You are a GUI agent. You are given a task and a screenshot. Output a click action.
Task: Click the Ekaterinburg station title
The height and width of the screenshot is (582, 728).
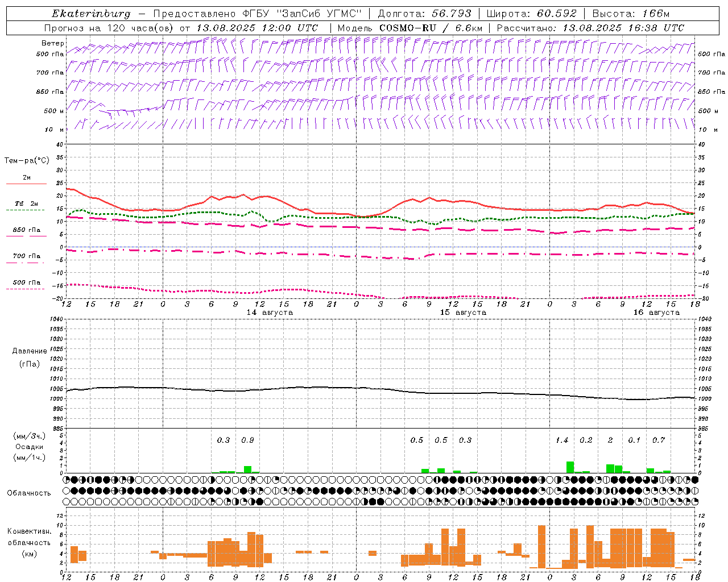[x=91, y=14]
